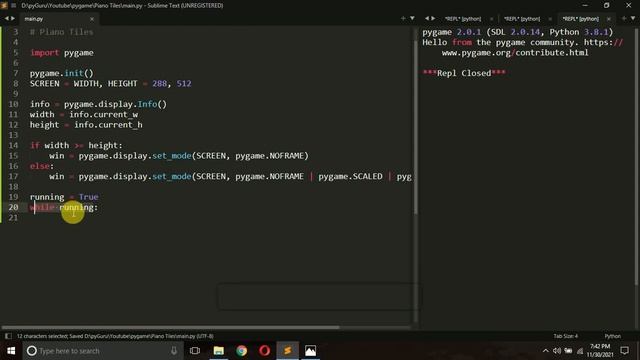Open tab list dropdown of REPL pane
The image size is (640, 360).
tap(633, 18)
